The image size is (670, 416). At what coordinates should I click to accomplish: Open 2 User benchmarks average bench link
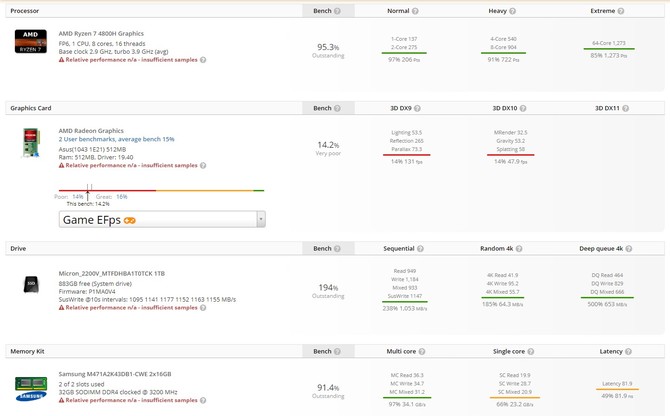[x=116, y=139]
